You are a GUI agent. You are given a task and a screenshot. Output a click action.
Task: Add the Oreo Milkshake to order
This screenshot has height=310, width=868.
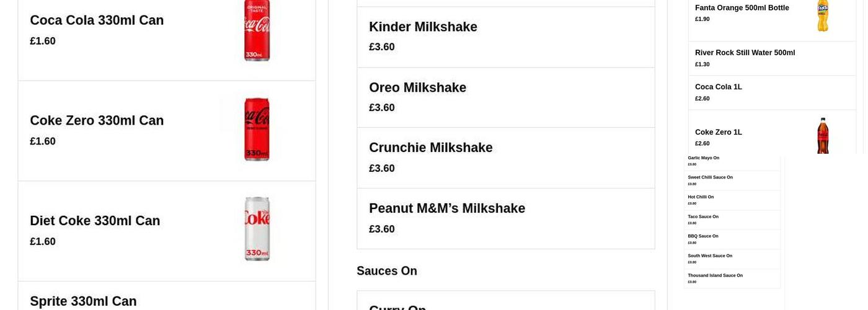pyautogui.click(x=505, y=97)
